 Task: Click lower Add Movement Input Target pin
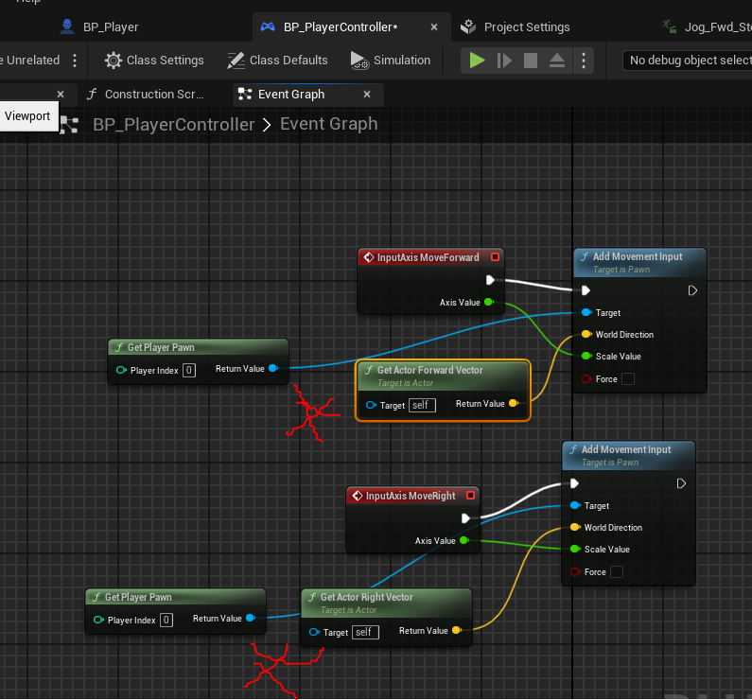pos(575,505)
